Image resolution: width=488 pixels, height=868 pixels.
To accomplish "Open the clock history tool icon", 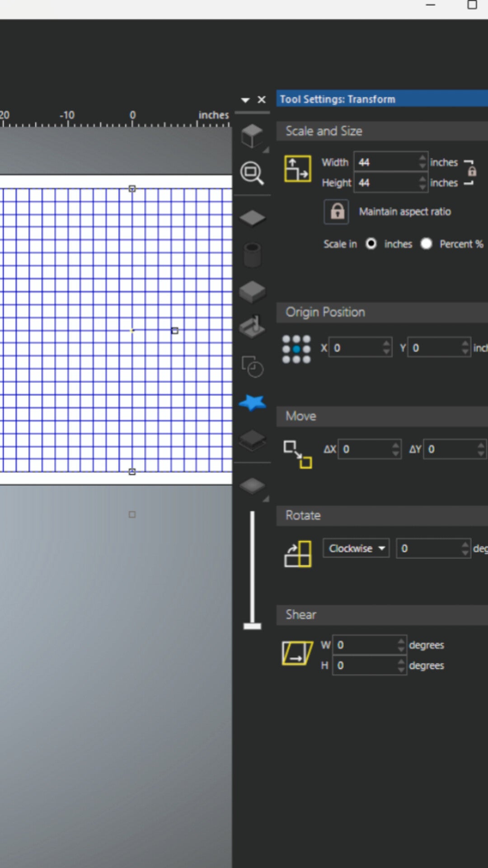I will [252, 367].
